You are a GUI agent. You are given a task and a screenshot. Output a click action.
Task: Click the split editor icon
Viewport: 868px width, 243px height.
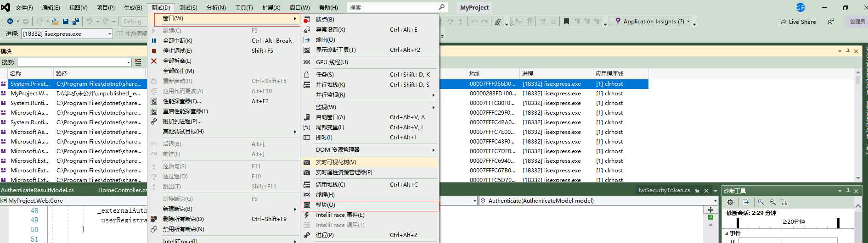pos(710,210)
